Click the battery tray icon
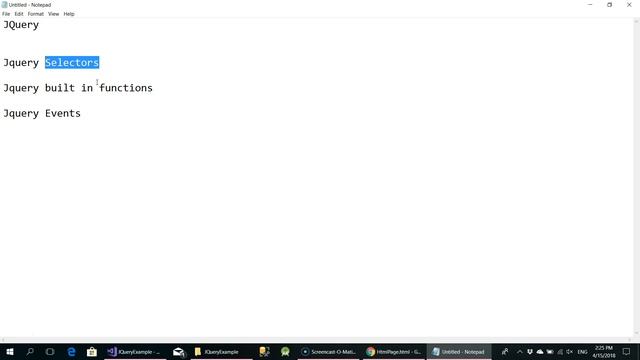640x360 pixels. [x=550, y=352]
